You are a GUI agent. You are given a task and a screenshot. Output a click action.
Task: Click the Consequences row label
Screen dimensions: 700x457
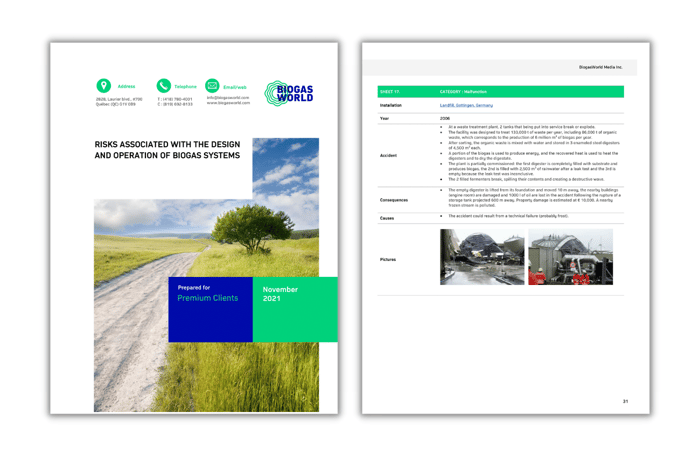coord(394,199)
